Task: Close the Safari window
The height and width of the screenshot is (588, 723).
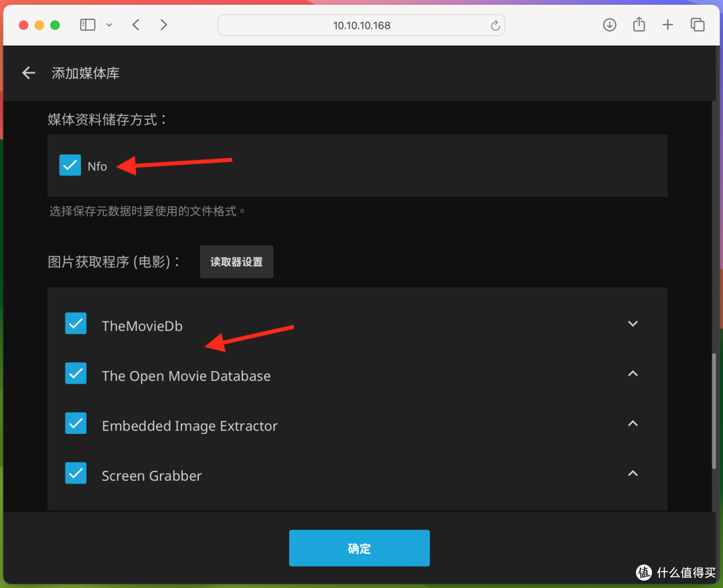Action: click(x=23, y=25)
